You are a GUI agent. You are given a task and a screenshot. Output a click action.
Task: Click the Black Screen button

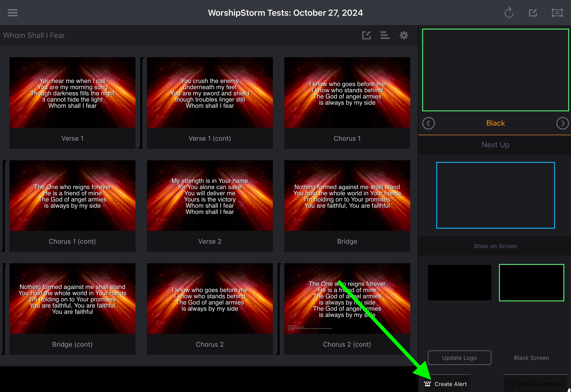(x=531, y=358)
